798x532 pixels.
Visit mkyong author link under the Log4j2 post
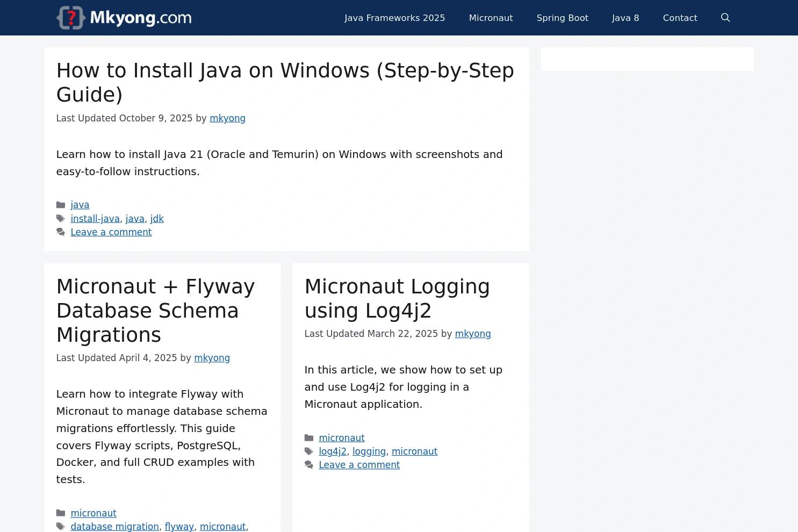click(x=473, y=334)
